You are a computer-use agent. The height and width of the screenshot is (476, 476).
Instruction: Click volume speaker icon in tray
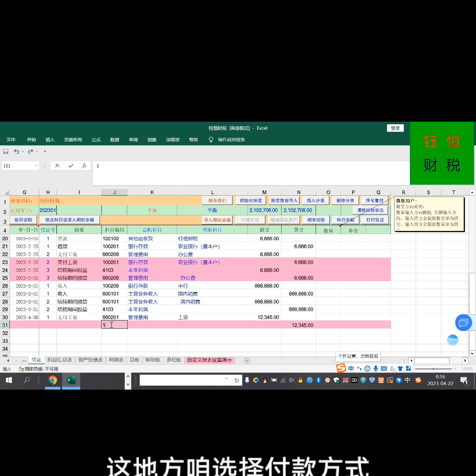[291, 380]
